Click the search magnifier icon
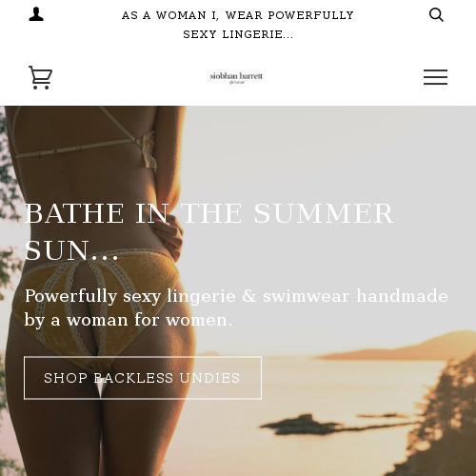The height and width of the screenshot is (476, 476). [436, 14]
